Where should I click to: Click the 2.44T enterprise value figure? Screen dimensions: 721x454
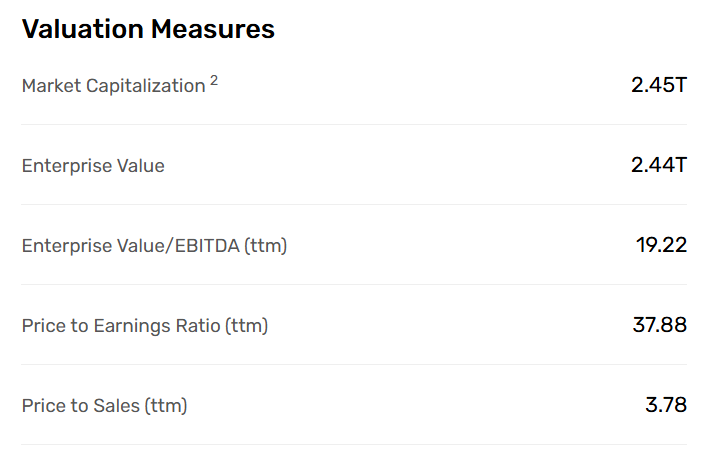point(659,165)
